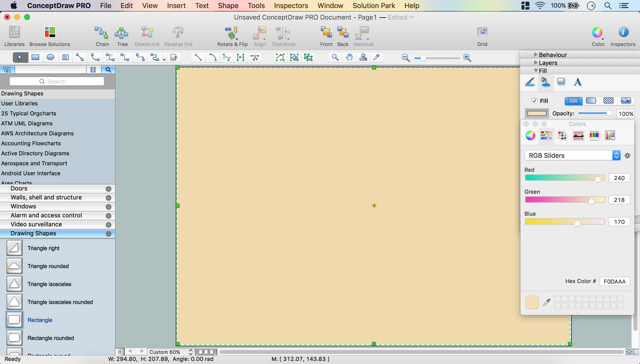Screen dimensions: 640x364
Task: Click the Red color slider
Action: 565,178
